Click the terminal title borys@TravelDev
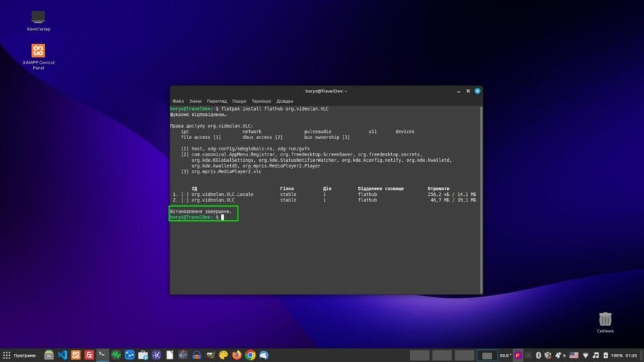Viewport: 644px width, 362px height. click(326, 91)
